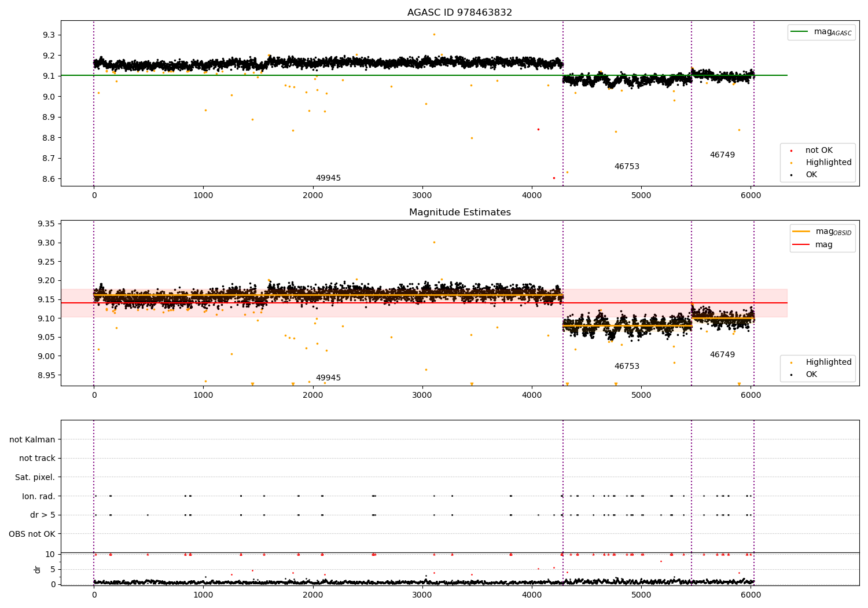Click x-axis tick 1000 under the Magnitude Estimates plot
The height and width of the screenshot is (608, 868).
click(203, 395)
